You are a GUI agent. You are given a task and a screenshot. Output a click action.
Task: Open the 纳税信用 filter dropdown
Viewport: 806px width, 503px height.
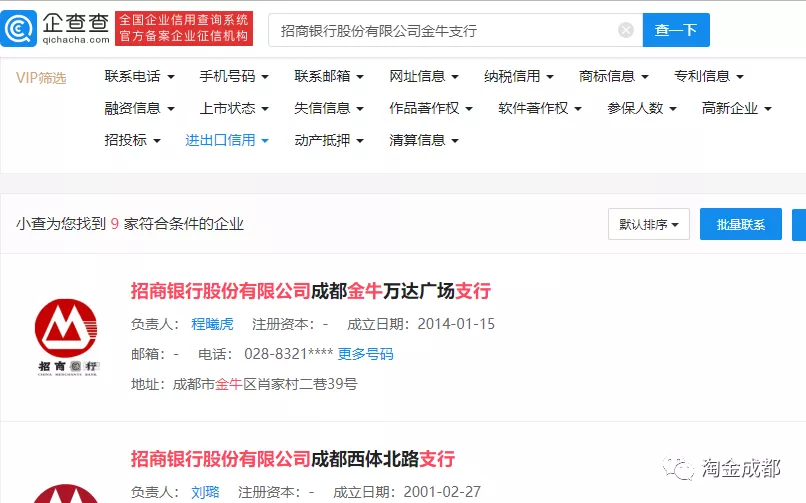coord(519,77)
